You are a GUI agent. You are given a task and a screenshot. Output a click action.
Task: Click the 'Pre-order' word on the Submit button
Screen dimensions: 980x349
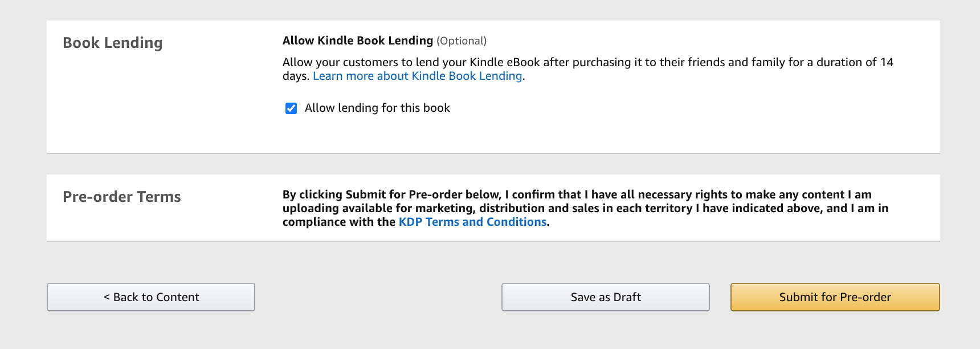click(x=865, y=297)
